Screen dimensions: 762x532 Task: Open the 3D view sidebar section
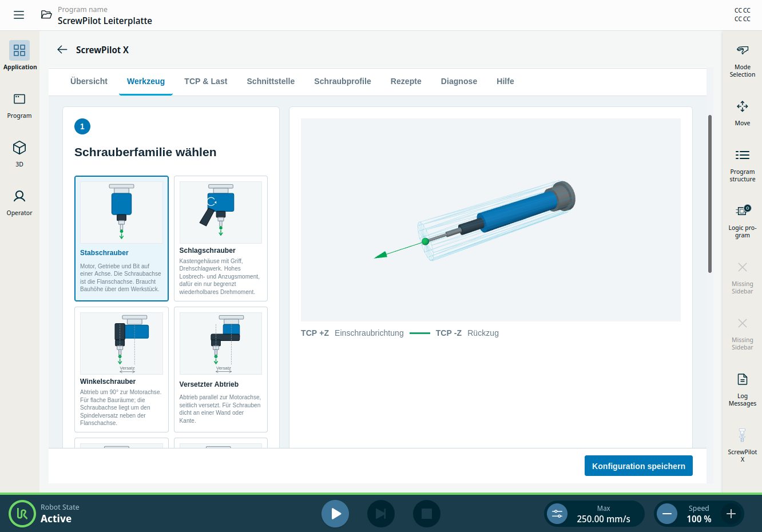19,154
